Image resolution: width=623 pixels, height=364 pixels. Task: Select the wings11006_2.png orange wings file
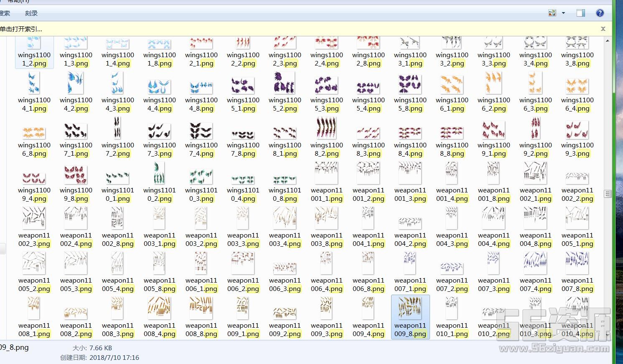(x=493, y=83)
